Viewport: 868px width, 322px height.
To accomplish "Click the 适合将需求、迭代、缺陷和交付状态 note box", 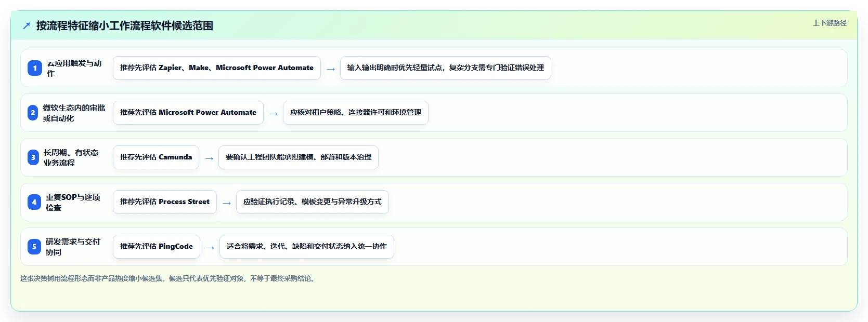I will point(307,247).
